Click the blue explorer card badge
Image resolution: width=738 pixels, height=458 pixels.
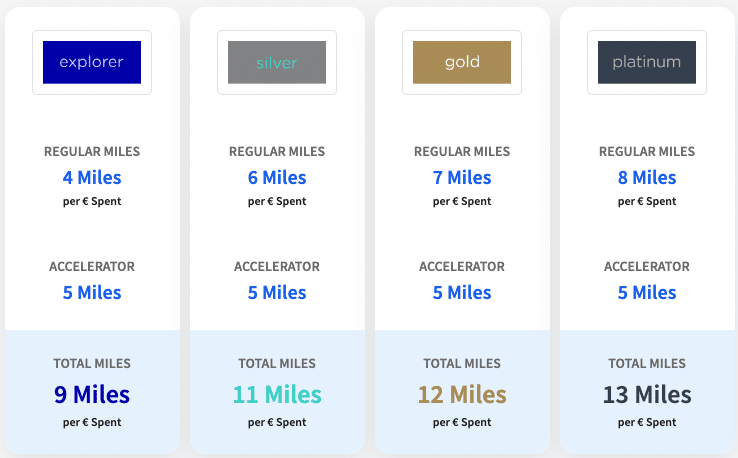(x=92, y=62)
